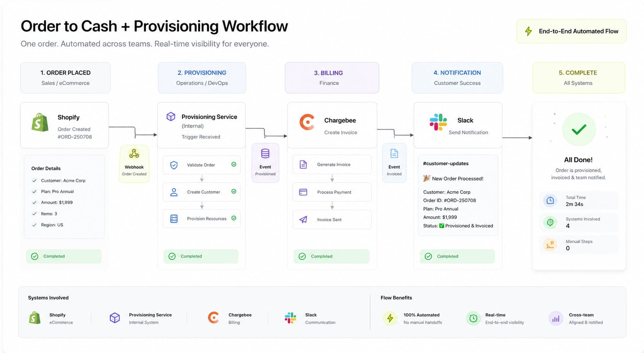Image resolution: width=644 pixels, height=353 pixels.
Task: Click the Chargebee Billing logo in the footer
Action: tap(213, 318)
